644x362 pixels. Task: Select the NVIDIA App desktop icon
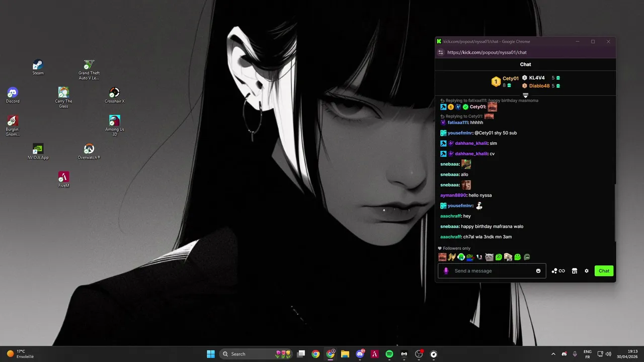coord(38,152)
